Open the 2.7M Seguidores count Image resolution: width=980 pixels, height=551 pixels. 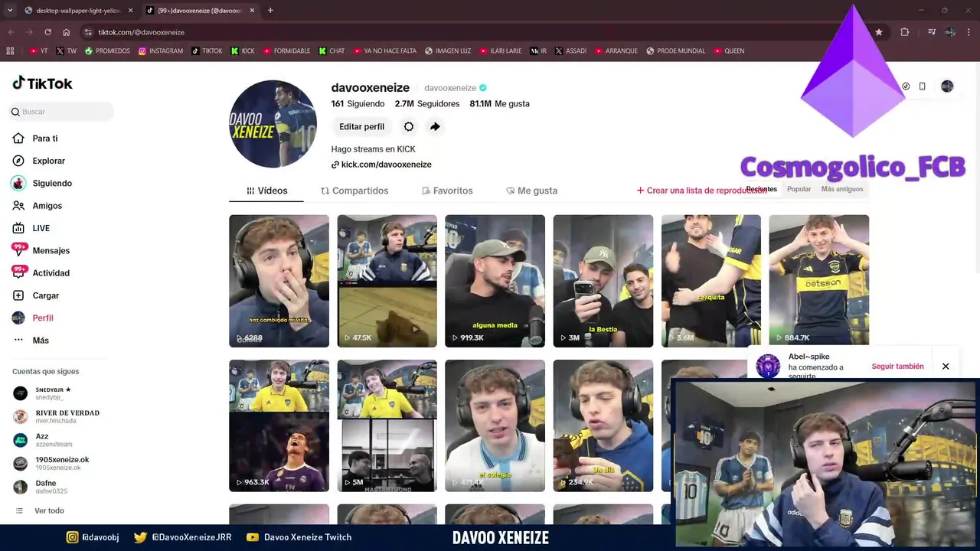coord(427,103)
